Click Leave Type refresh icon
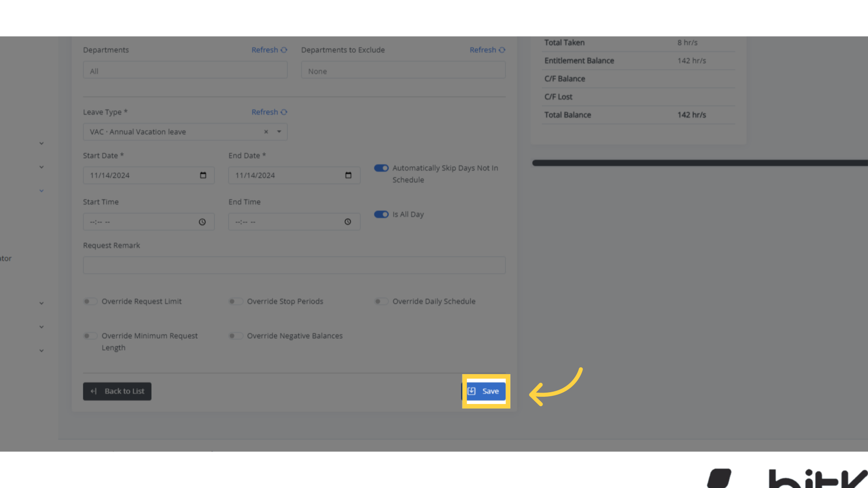This screenshot has height=488, width=868. click(x=284, y=112)
